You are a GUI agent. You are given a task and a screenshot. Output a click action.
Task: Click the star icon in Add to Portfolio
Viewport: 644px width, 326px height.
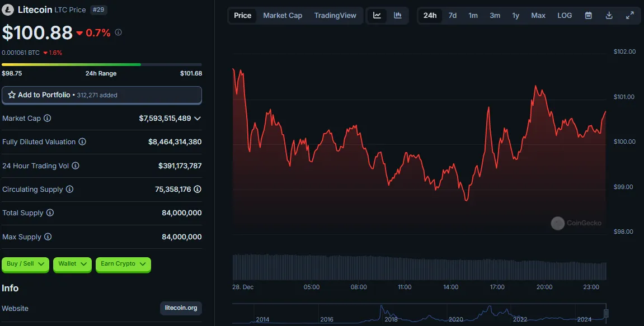[12, 95]
